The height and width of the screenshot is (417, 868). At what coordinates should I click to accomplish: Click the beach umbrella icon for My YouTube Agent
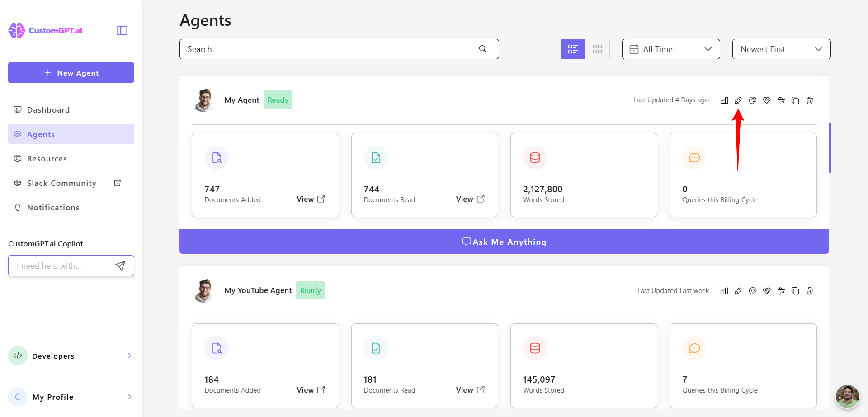click(x=781, y=291)
